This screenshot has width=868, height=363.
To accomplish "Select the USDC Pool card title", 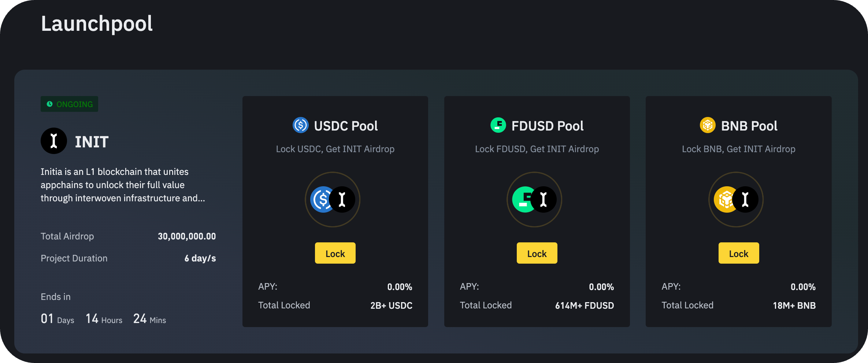I will point(346,125).
